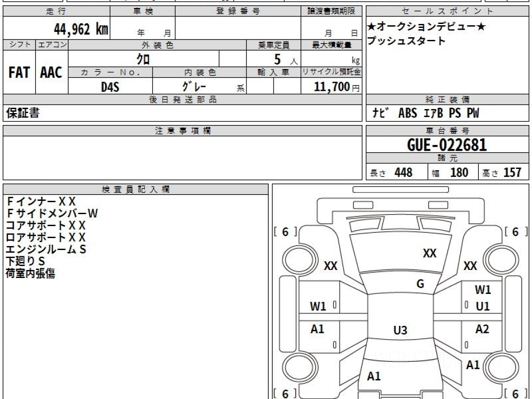Select the G mark on the windshield
This screenshot has height=399, width=532.
[420, 284]
